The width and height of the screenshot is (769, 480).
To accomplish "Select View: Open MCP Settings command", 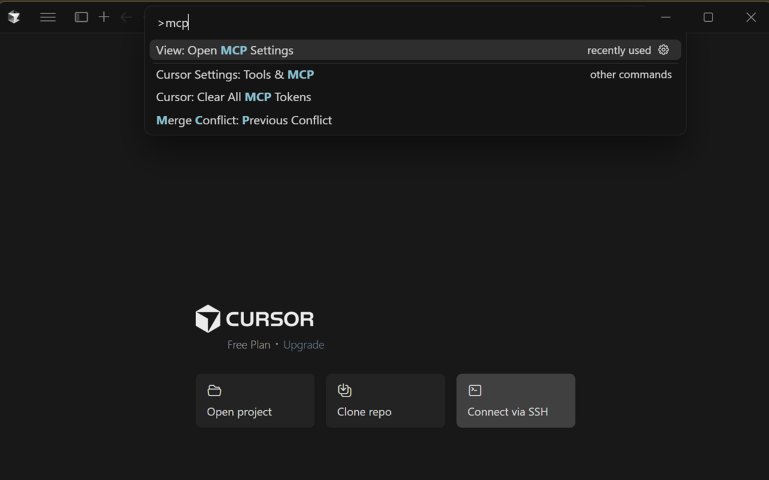I will click(x=415, y=50).
